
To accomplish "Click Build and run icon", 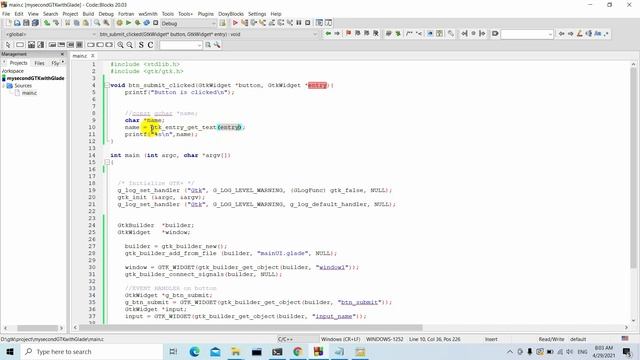I will (x=138, y=23).
